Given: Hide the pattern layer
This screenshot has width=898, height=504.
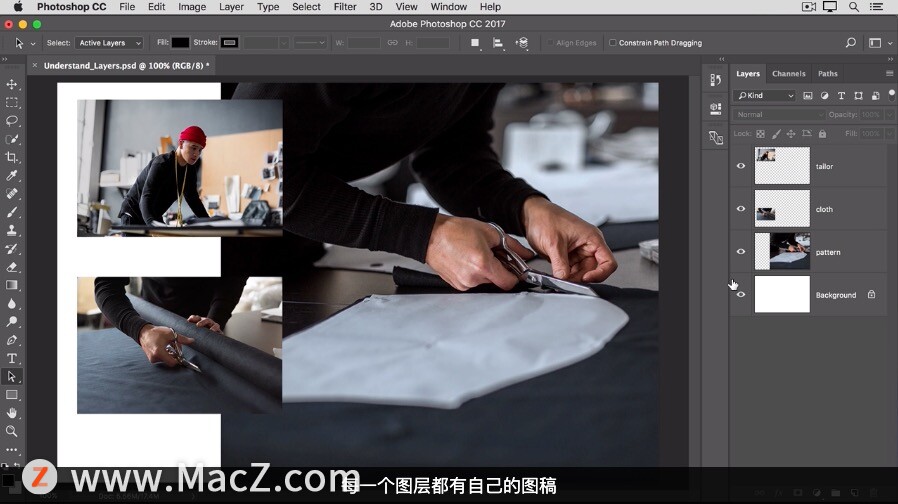Looking at the screenshot, I should (741, 251).
